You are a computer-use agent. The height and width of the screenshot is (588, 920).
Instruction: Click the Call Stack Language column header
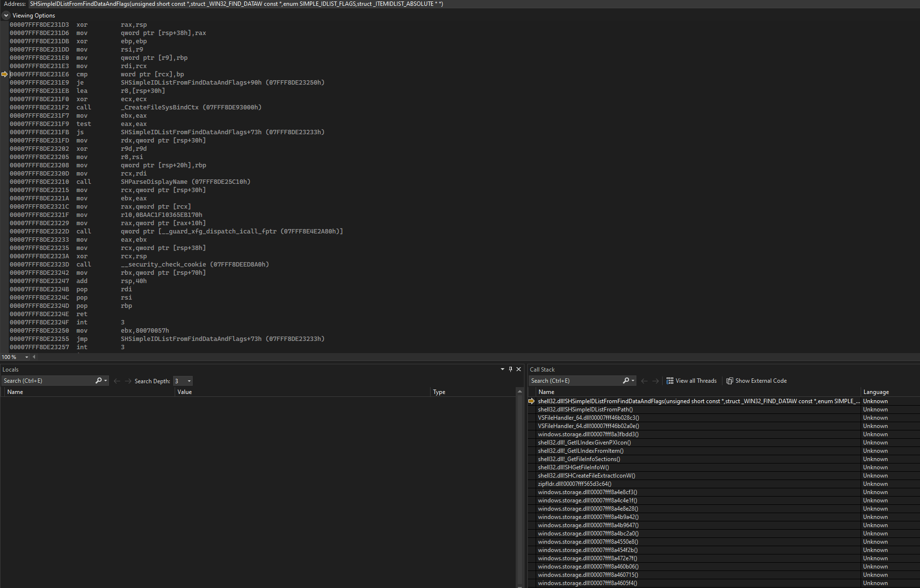point(890,392)
